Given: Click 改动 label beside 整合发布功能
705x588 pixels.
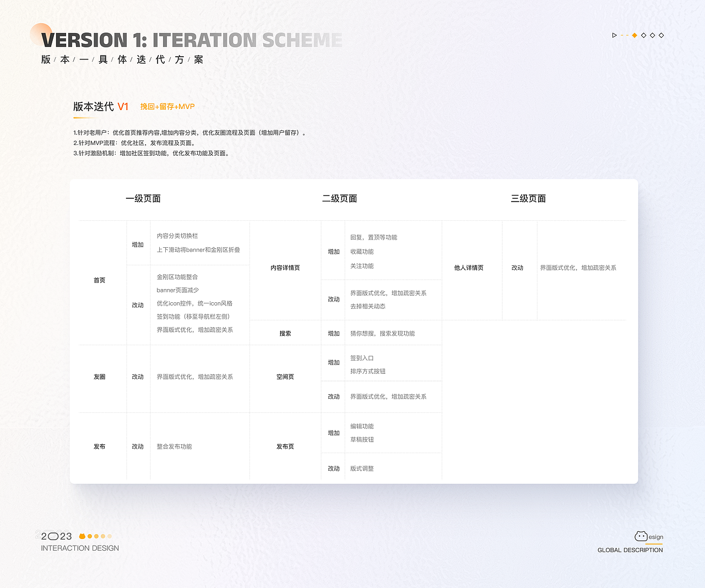Looking at the screenshot, I should pyautogui.click(x=138, y=447).
